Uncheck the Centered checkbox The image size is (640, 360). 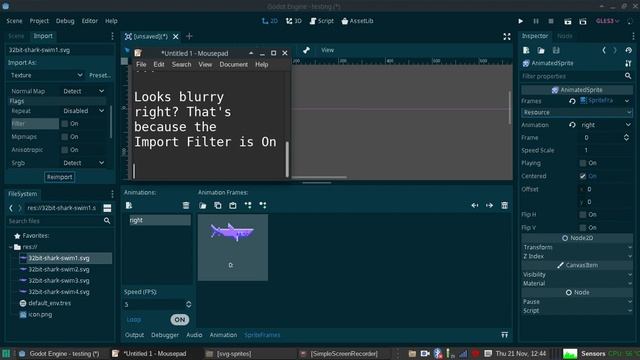[583, 176]
